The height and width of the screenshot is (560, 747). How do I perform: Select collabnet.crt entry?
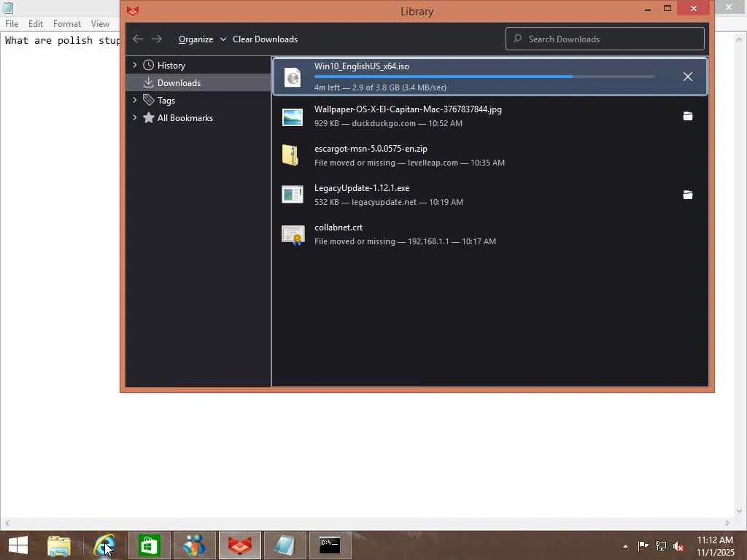[x=489, y=234]
